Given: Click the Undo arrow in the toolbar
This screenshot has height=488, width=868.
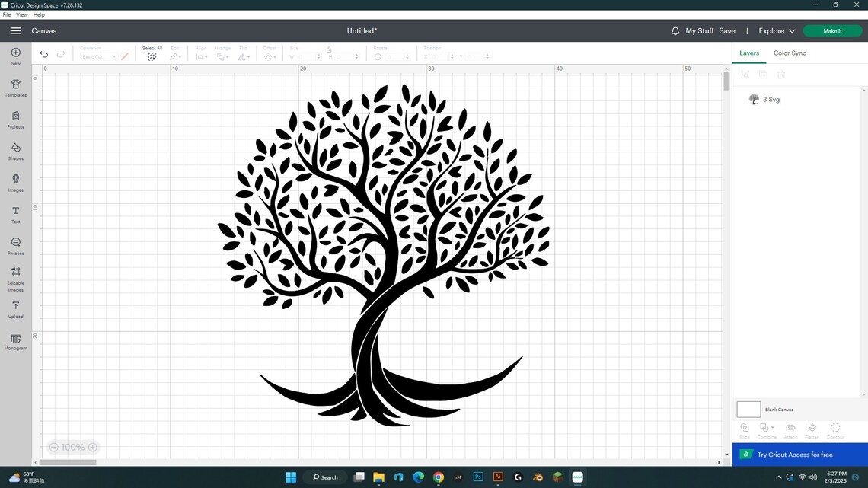Looking at the screenshot, I should click(43, 54).
